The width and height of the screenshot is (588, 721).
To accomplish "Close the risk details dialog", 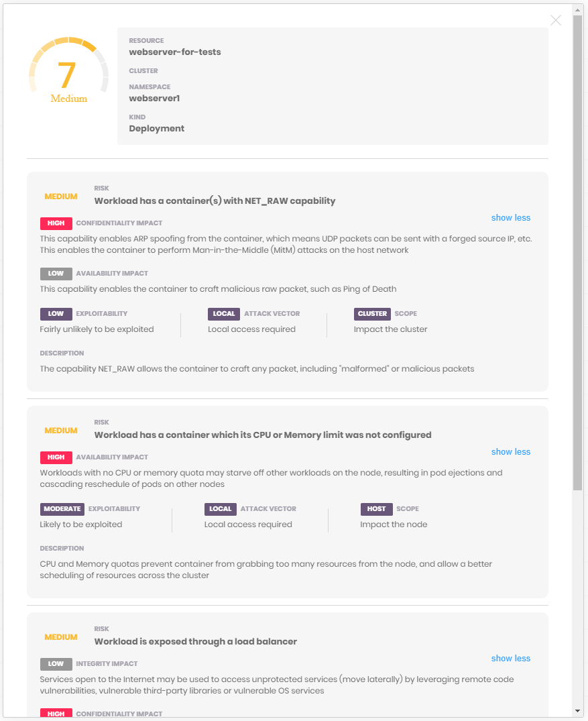I will coord(556,20).
